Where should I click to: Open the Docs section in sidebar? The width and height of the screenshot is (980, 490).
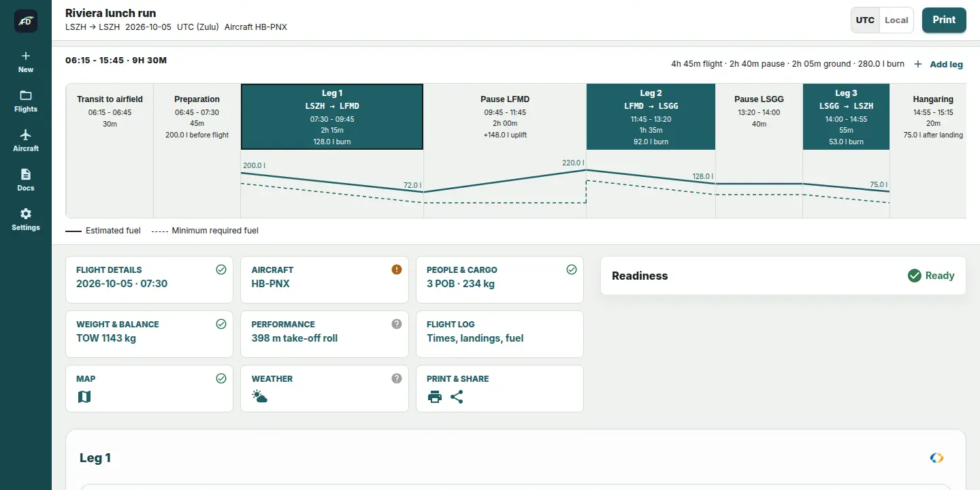pyautogui.click(x=26, y=180)
